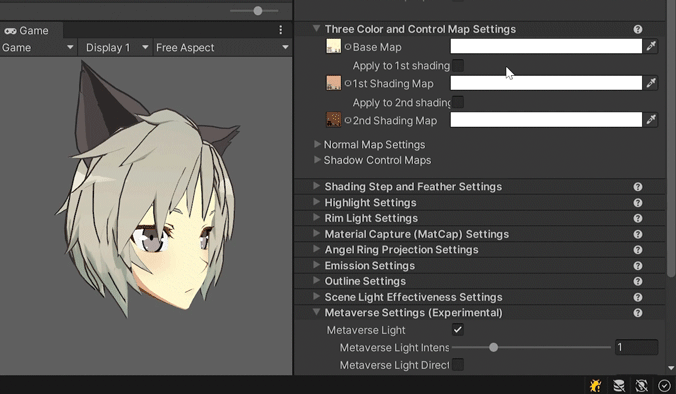
Task: Click the Metaverse Light Intensity slider handle
Action: [494, 347]
